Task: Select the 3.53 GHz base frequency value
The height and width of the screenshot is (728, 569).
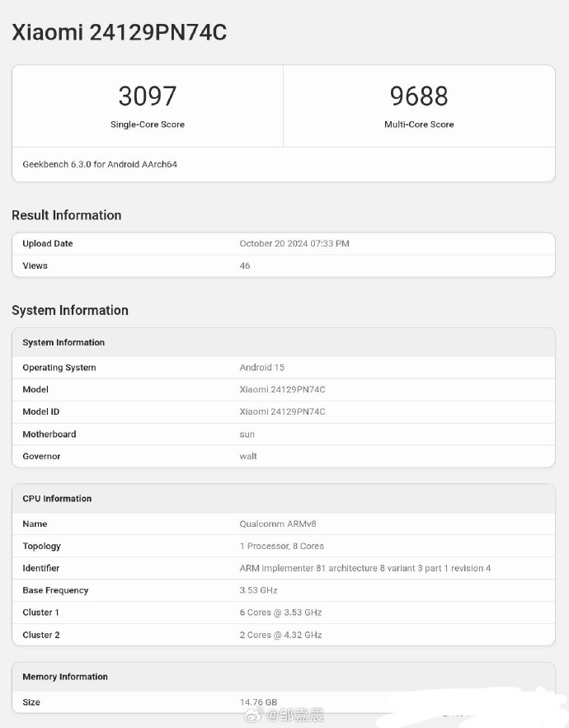Action: click(x=259, y=590)
